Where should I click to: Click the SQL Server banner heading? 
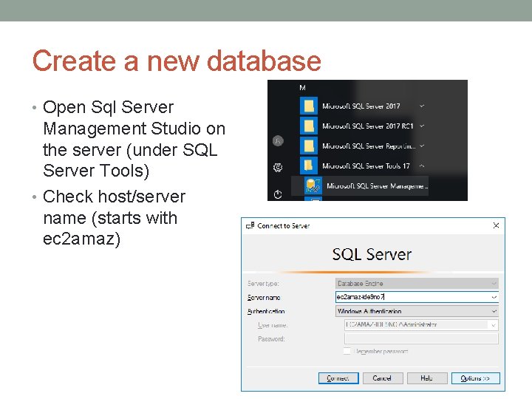pyautogui.click(x=372, y=254)
